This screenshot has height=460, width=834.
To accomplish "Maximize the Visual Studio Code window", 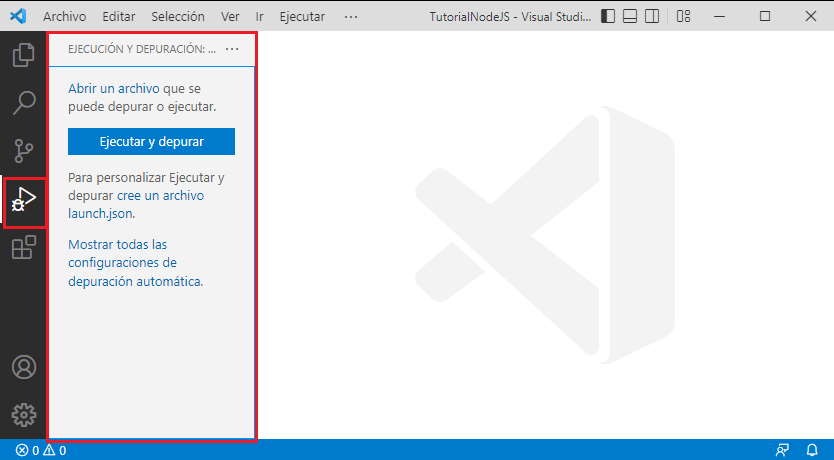I will pos(765,16).
